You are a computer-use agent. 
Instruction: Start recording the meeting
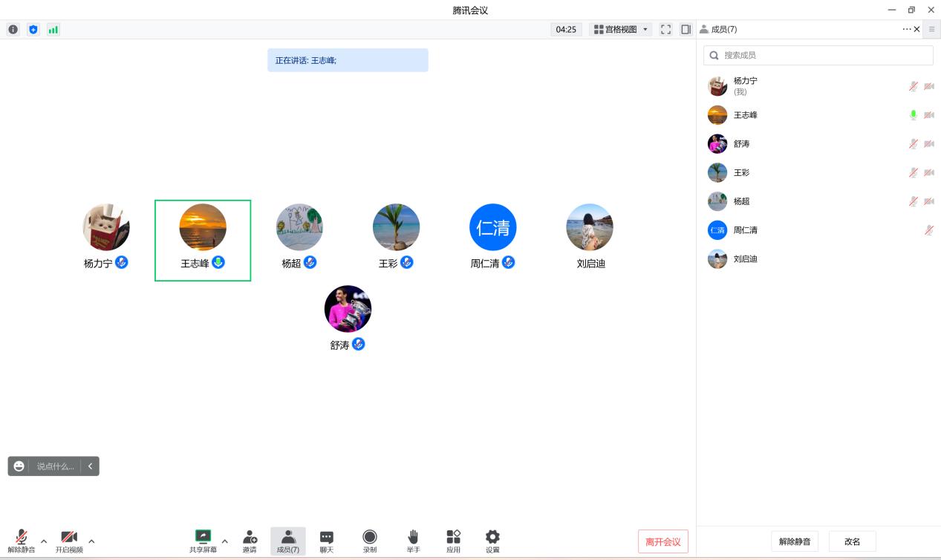click(369, 537)
